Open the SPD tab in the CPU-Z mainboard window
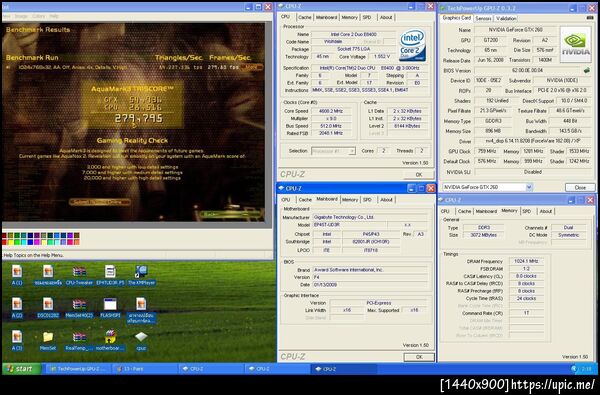The width and height of the screenshot is (600, 395). (367, 199)
